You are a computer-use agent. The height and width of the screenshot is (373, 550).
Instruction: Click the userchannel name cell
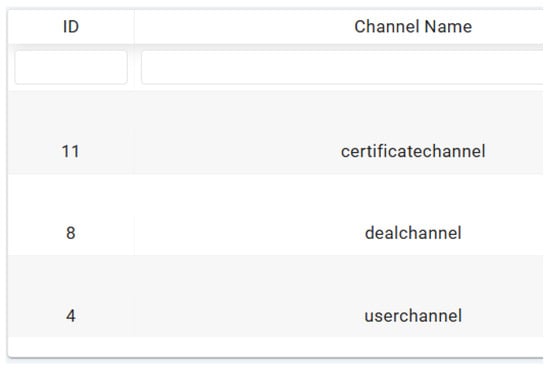point(338,315)
